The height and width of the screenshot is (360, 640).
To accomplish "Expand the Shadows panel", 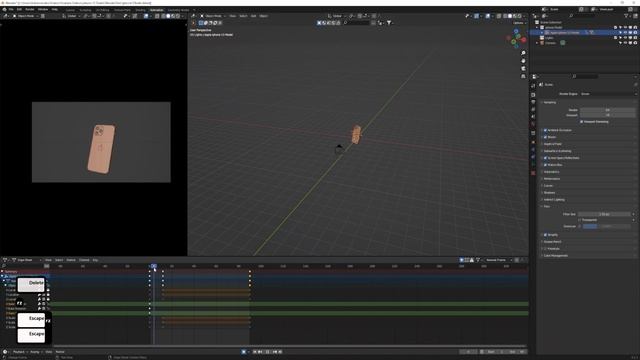I will point(549,193).
